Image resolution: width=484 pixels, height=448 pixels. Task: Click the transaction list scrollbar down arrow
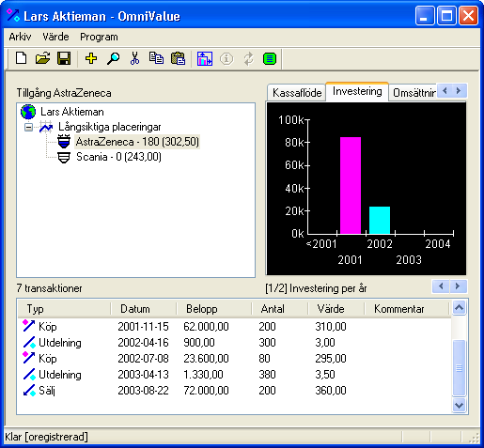click(460, 406)
